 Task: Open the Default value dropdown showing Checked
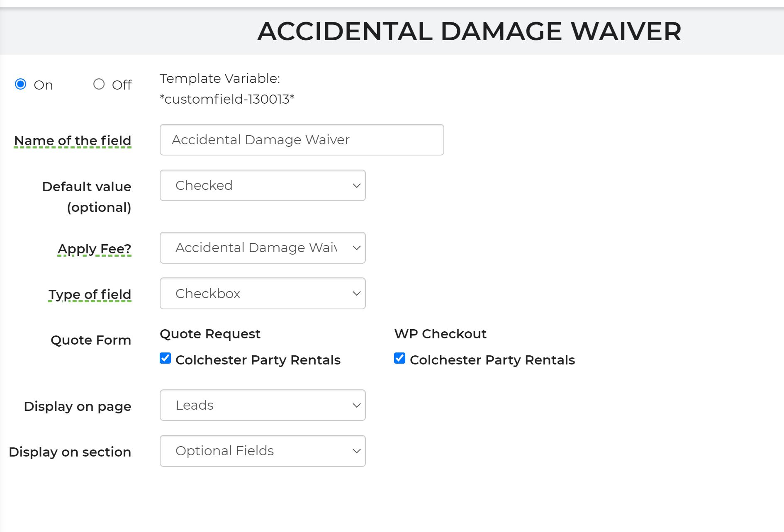coord(263,185)
